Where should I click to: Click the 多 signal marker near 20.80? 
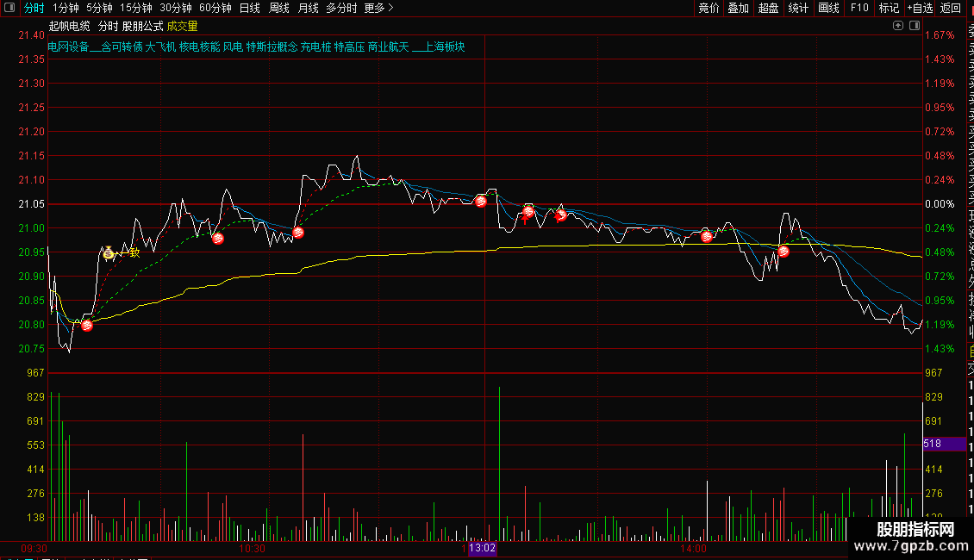click(x=87, y=325)
